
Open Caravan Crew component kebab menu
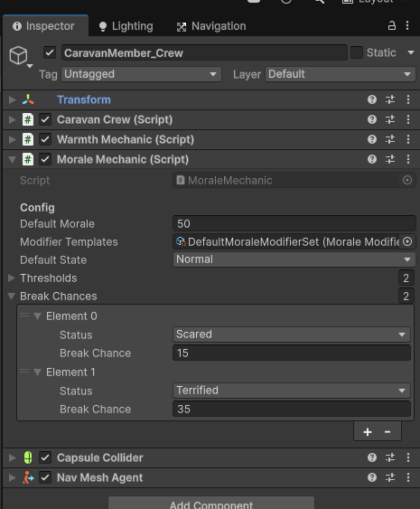(x=408, y=119)
